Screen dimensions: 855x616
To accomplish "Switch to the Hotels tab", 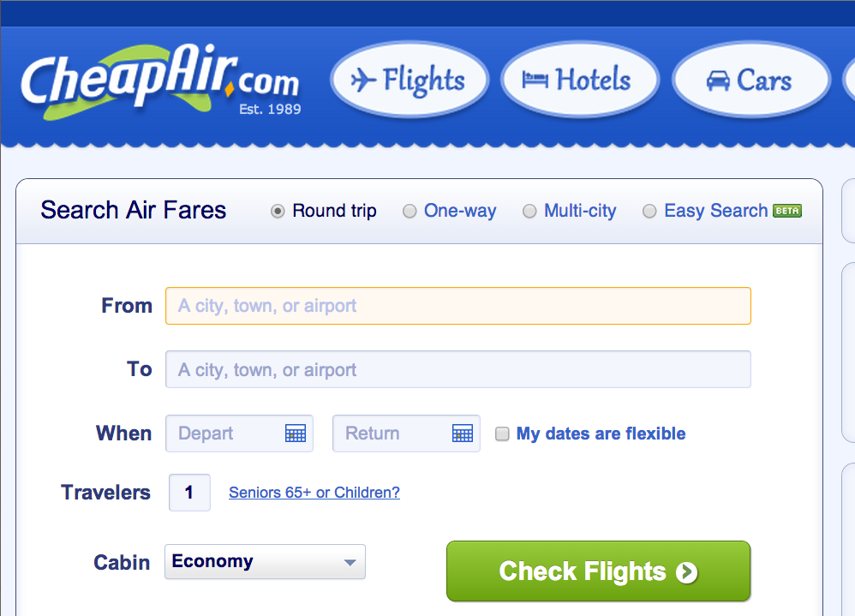I will click(x=580, y=79).
